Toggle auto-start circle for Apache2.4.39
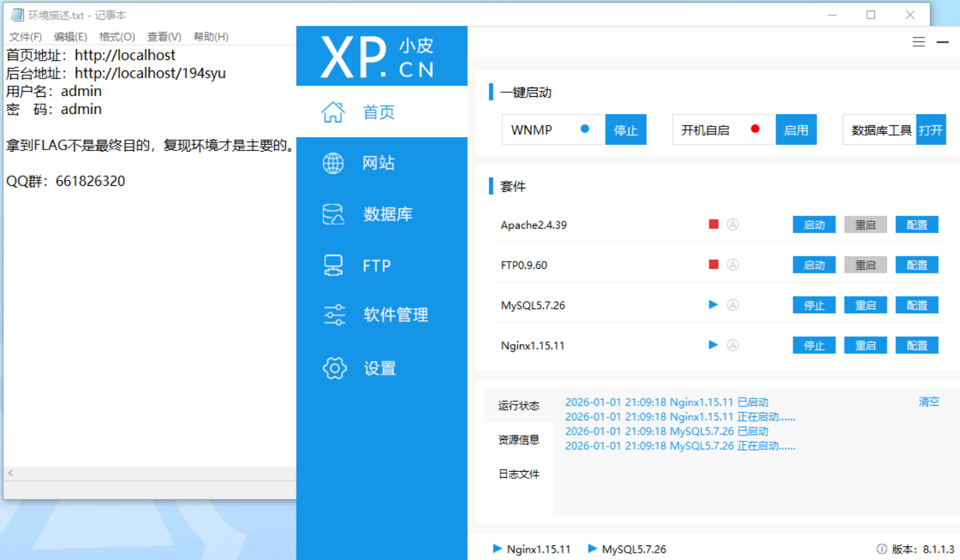 pos(733,225)
